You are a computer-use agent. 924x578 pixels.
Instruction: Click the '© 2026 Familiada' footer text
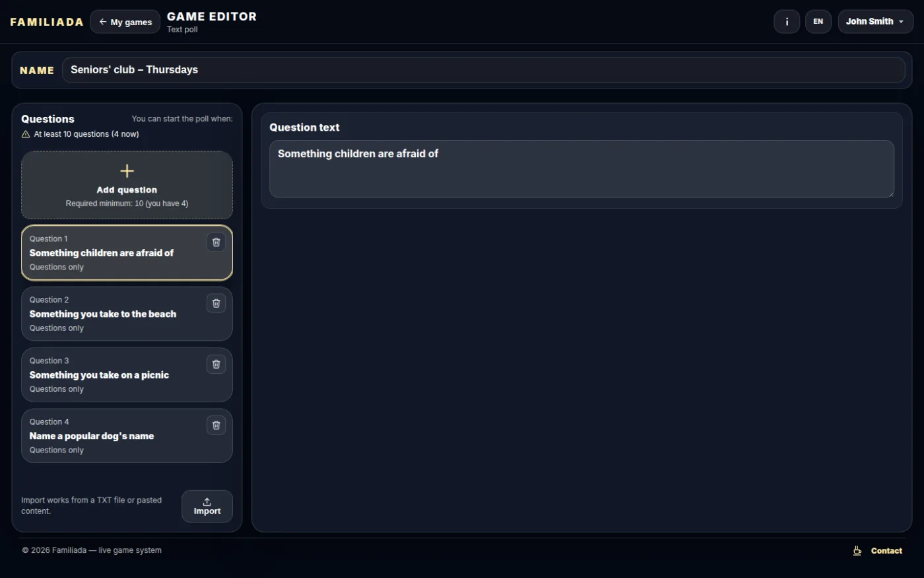coord(92,550)
